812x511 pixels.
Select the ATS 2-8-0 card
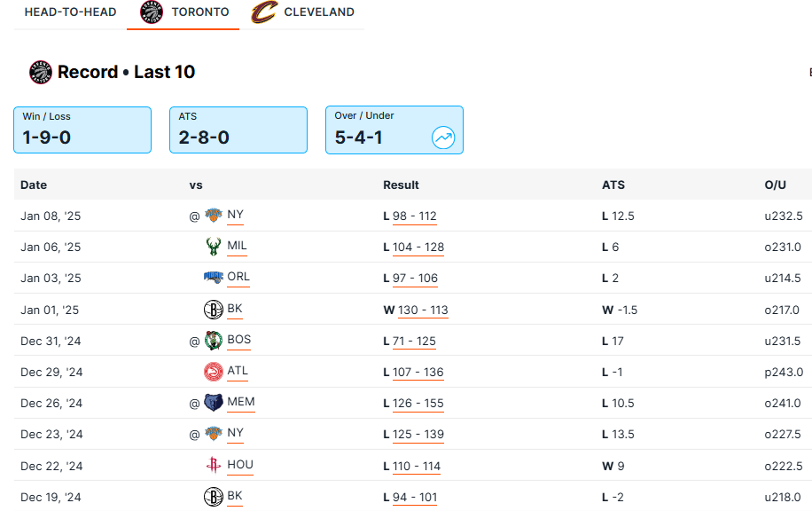pyautogui.click(x=238, y=130)
